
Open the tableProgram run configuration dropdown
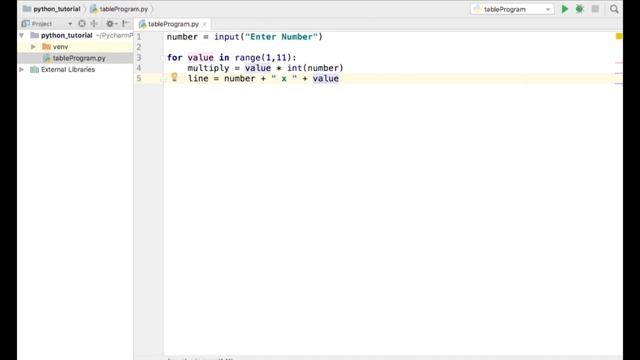coord(512,9)
